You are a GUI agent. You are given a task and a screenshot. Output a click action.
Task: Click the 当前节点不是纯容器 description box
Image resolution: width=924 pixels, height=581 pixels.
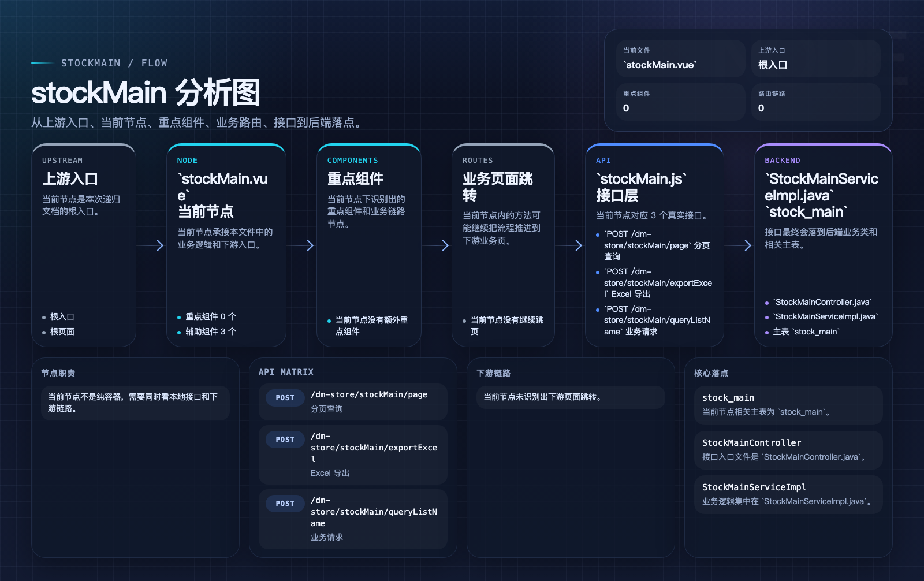click(135, 403)
